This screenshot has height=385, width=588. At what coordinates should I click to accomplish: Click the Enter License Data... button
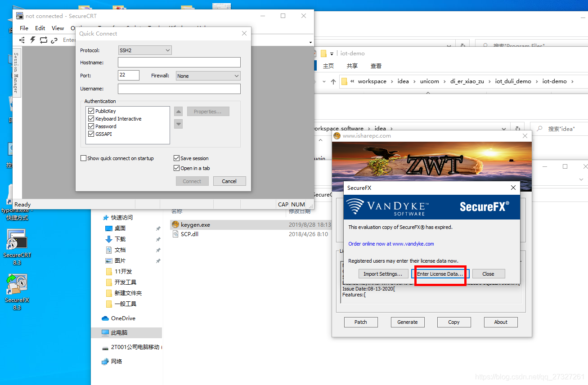[440, 274]
